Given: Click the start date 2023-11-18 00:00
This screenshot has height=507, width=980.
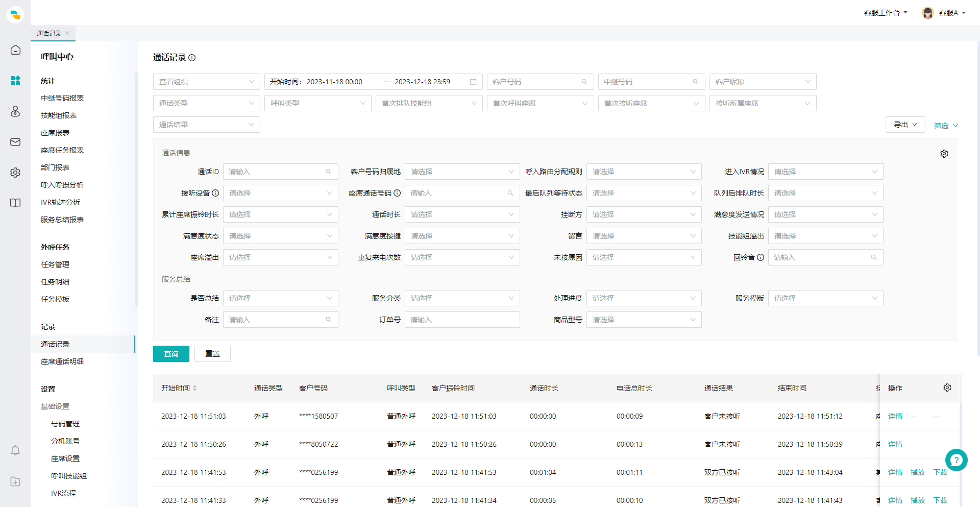Looking at the screenshot, I should point(334,82).
